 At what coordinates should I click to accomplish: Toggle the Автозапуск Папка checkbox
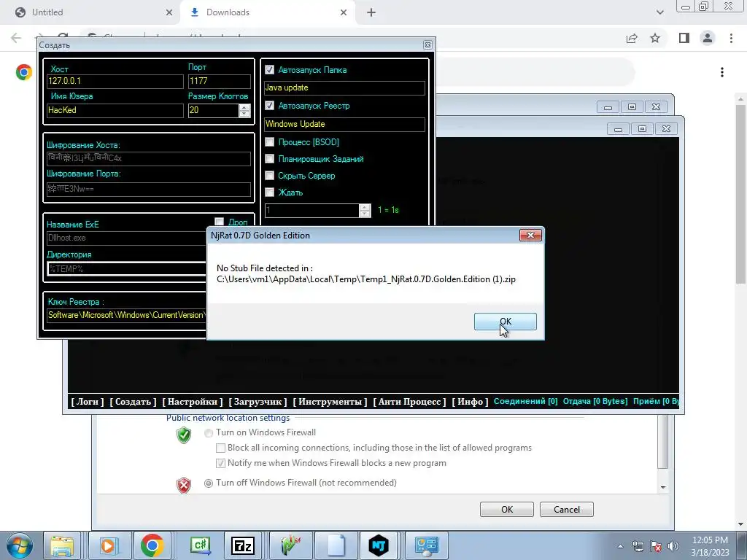(270, 69)
